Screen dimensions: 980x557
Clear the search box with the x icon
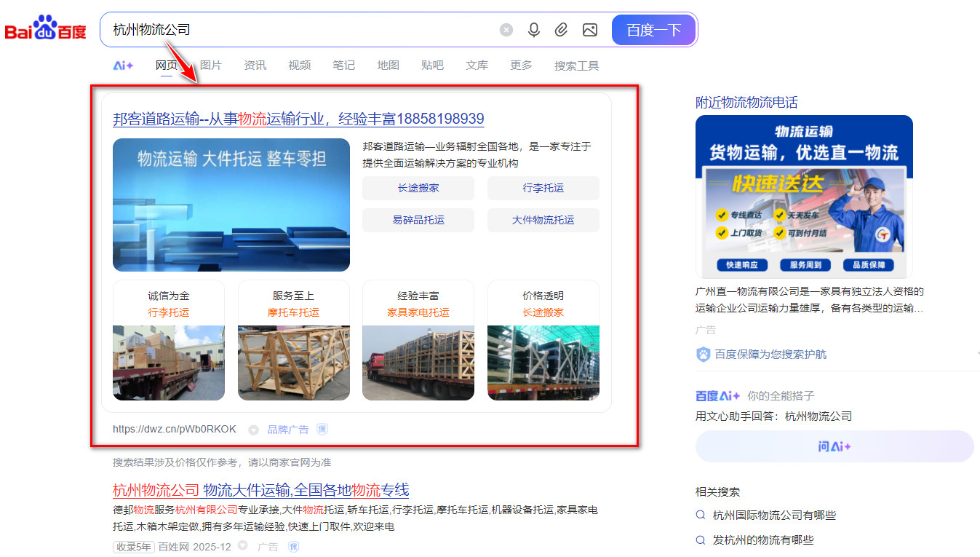506,29
